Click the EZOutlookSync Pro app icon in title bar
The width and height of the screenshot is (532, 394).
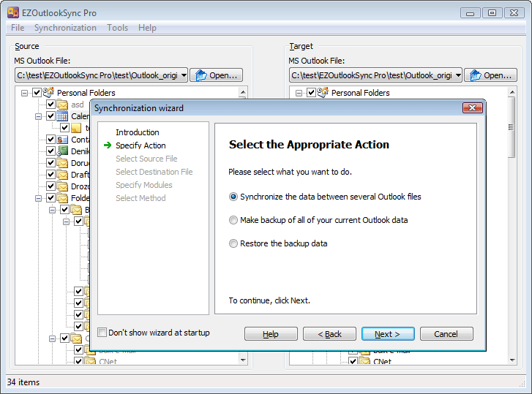point(13,12)
